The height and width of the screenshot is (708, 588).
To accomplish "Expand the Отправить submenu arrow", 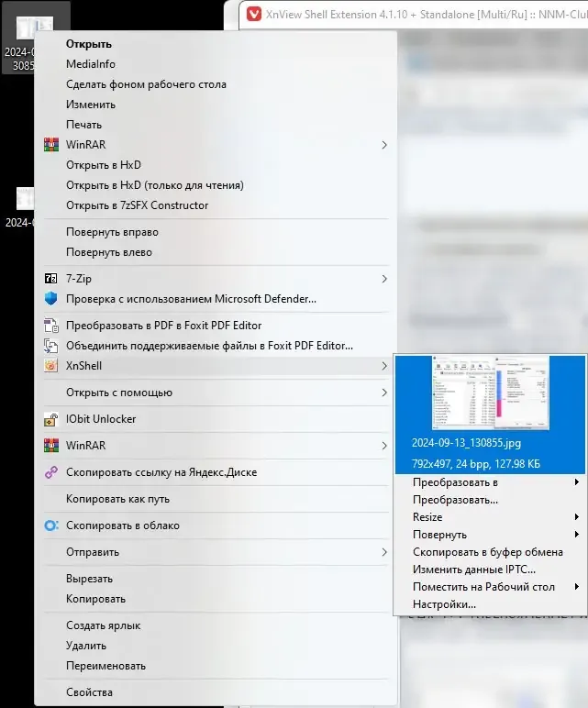I will pyautogui.click(x=383, y=552).
